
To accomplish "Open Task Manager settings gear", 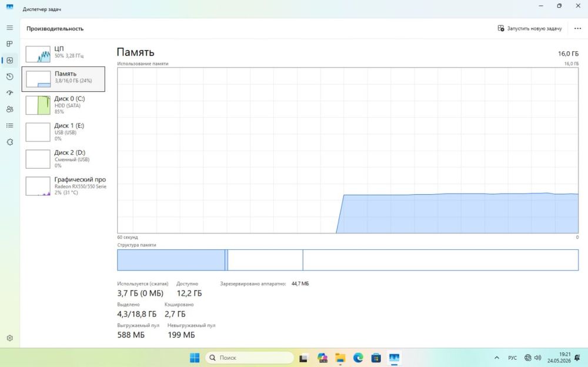I will pyautogui.click(x=10, y=338).
